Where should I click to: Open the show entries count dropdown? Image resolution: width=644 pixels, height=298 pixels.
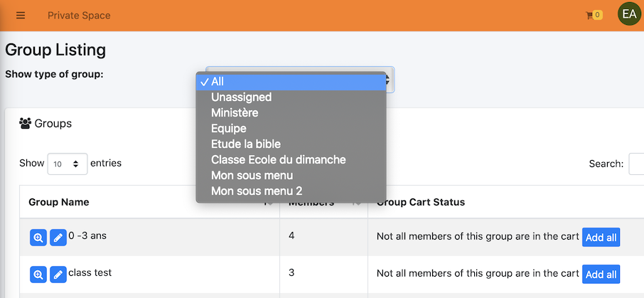tap(68, 164)
